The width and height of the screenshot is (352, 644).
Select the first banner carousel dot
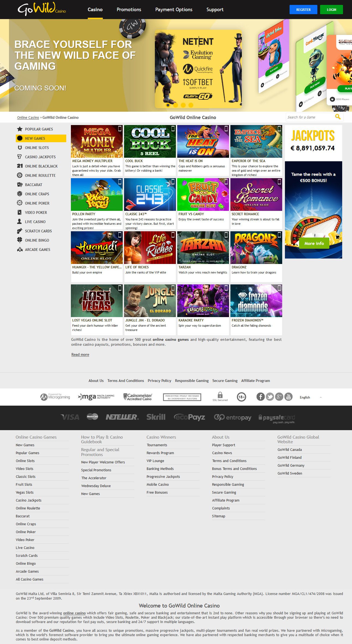[x=168, y=105]
